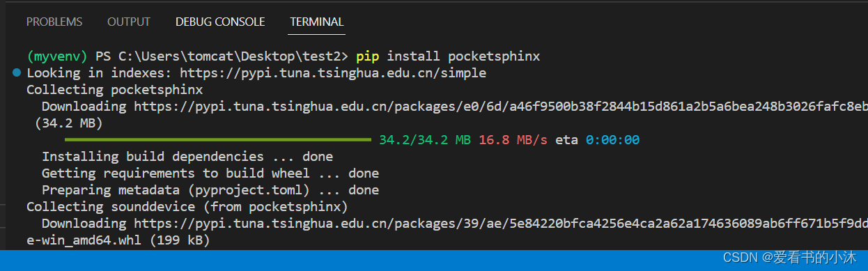Screen dimensions: 868x271
Task: Click the 34.2/34.2 MB progress figure
Action: click(425, 140)
